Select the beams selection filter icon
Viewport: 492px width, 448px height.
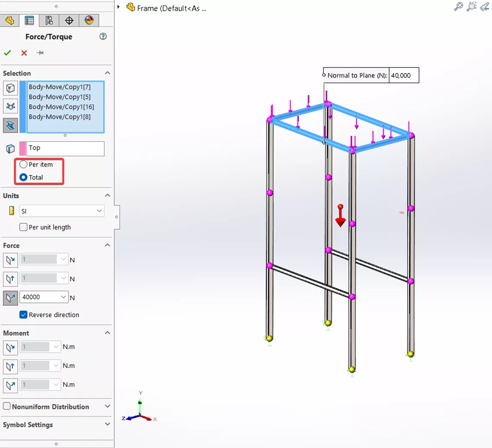point(10,126)
